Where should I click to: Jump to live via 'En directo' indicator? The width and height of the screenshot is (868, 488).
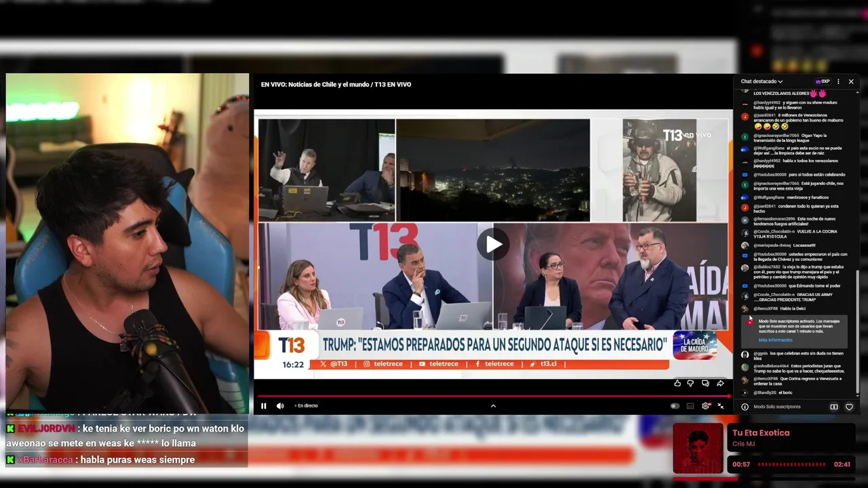click(x=307, y=406)
